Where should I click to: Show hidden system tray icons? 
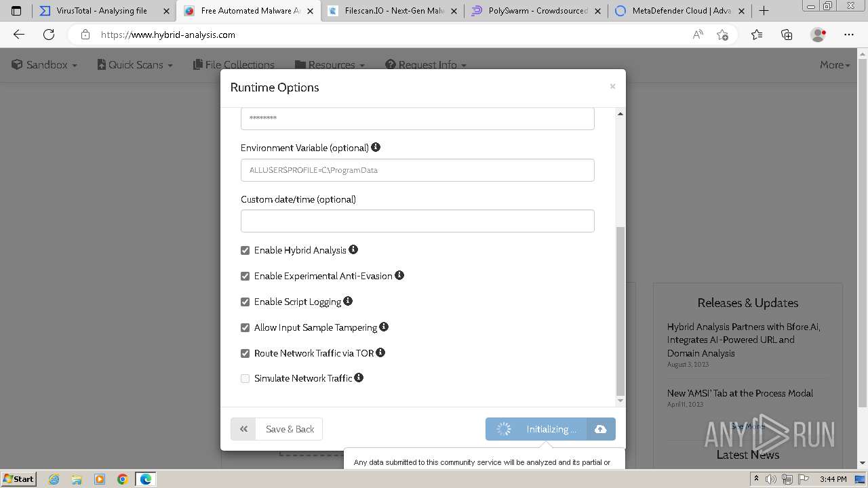coord(756,479)
